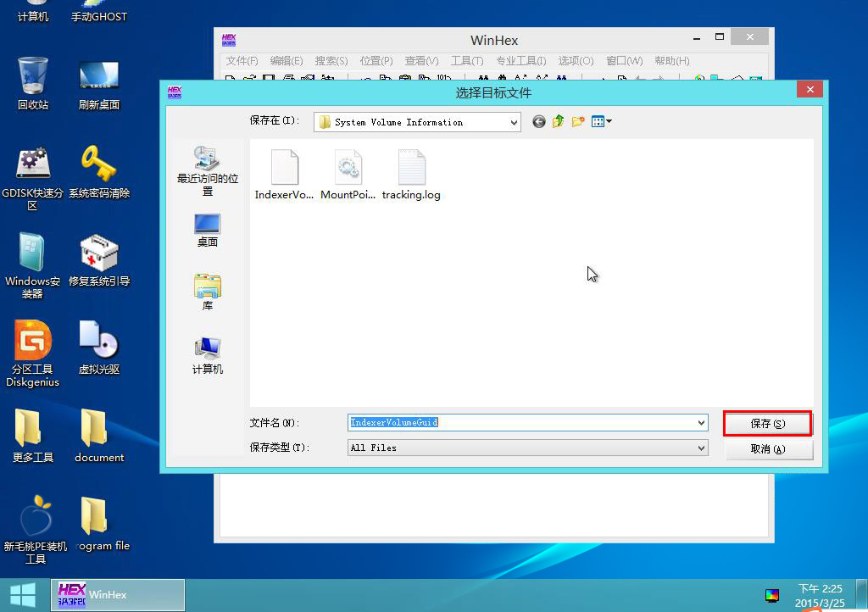Open 刷新桌面 desktop shortcut

[99, 84]
